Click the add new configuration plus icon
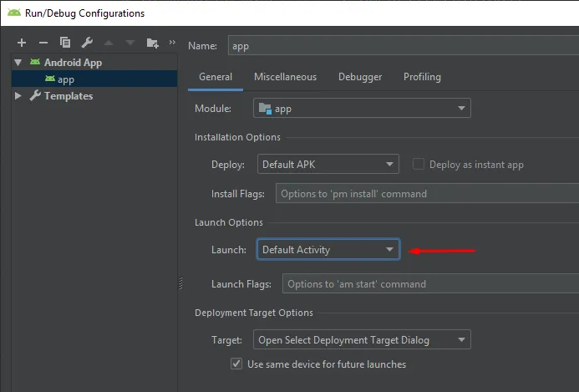 (22, 43)
